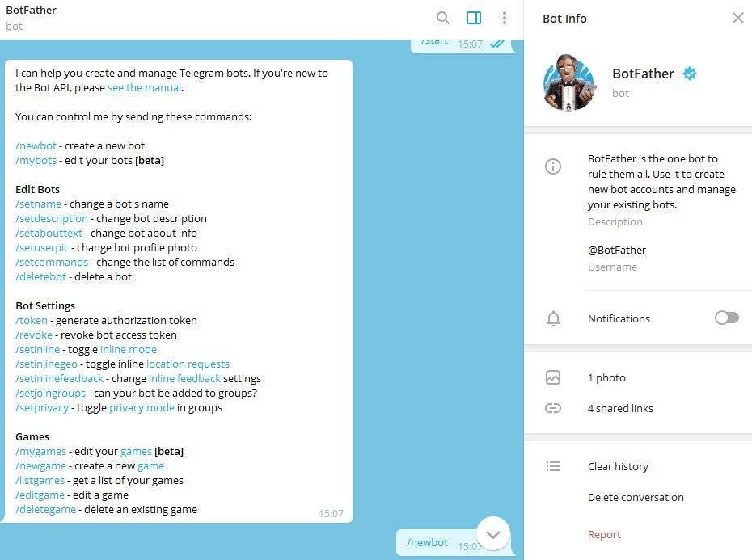Click the verified badge next to BotFather
The height and width of the screenshot is (560, 752).
coord(690,74)
